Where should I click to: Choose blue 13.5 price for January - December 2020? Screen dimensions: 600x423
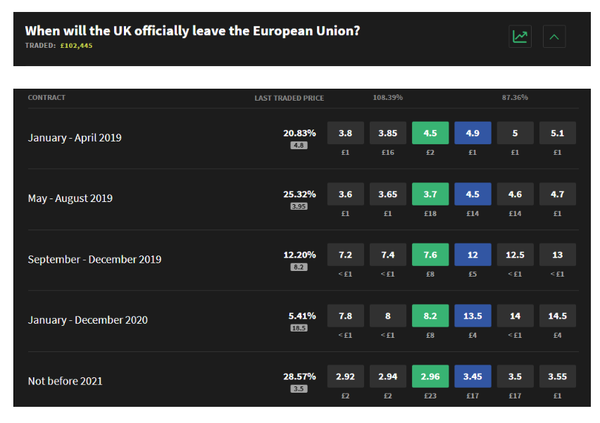[x=473, y=316]
